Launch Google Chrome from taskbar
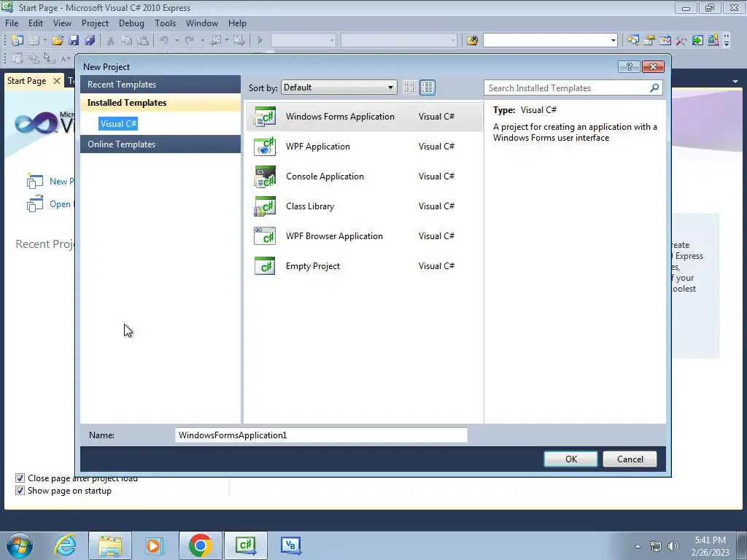Viewport: 747px width, 560px height. tap(200, 545)
